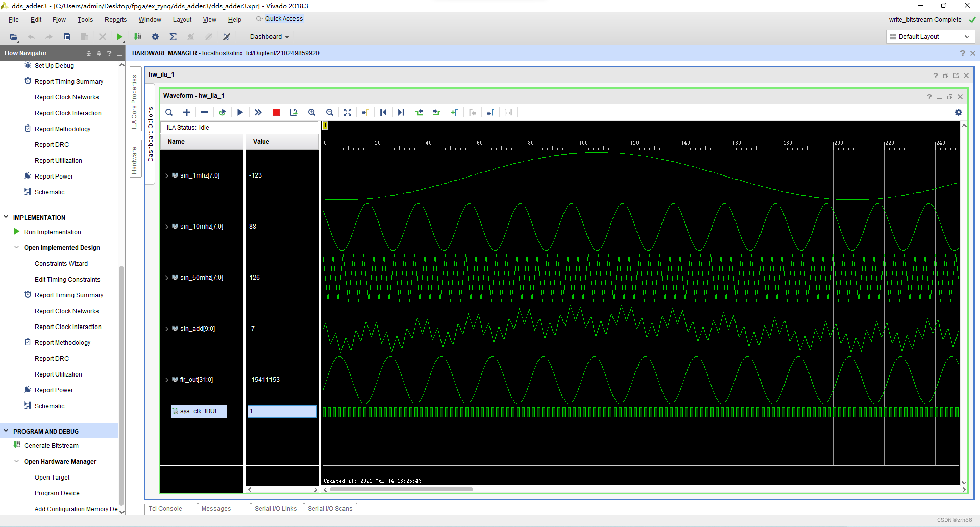Click the green Run flow arrow in main toolbar
The image size is (980, 527).
pyautogui.click(x=119, y=37)
